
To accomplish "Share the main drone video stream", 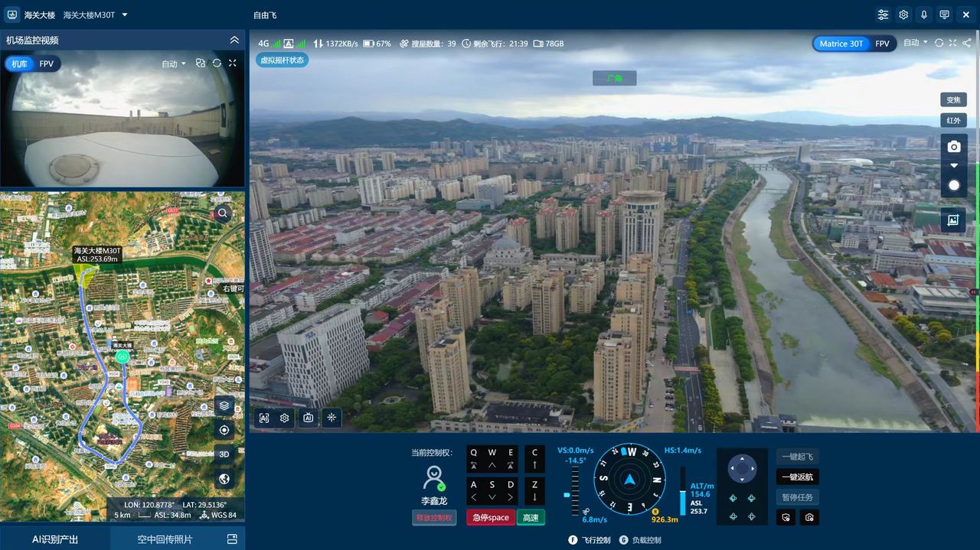I will pyautogui.click(x=966, y=43).
